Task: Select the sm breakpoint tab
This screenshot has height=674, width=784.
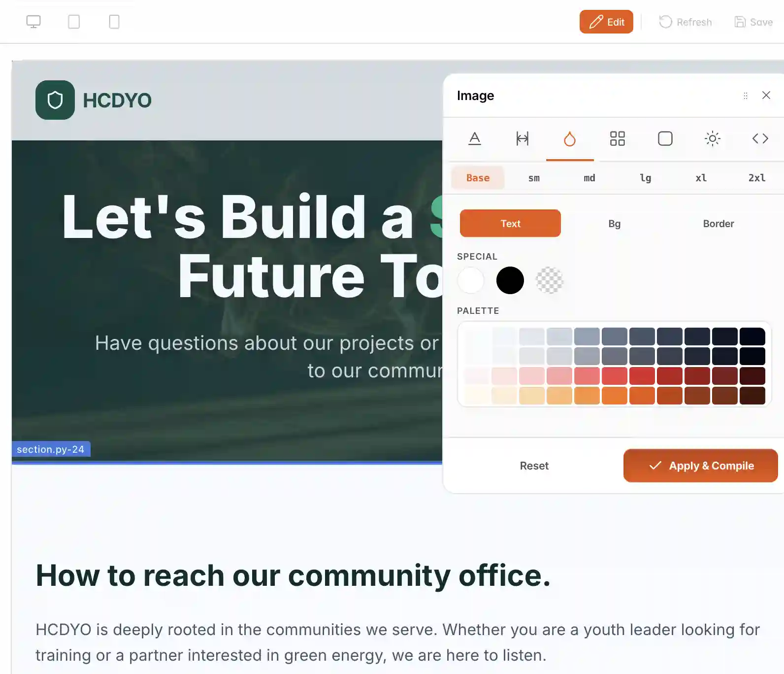Action: (534, 178)
